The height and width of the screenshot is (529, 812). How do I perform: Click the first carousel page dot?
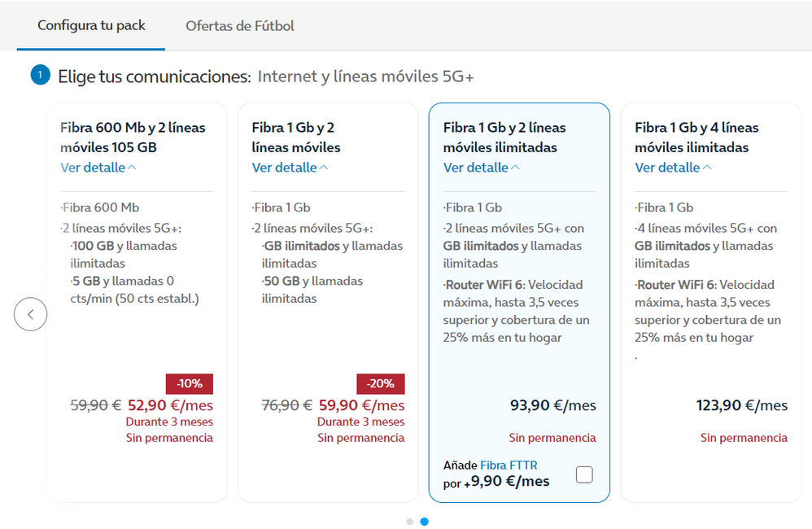click(409, 521)
